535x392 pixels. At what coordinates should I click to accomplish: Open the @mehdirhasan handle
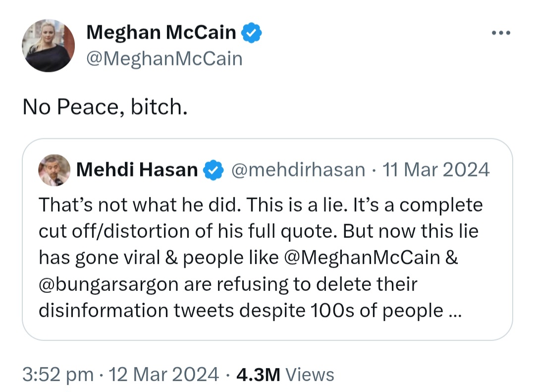coord(298,169)
